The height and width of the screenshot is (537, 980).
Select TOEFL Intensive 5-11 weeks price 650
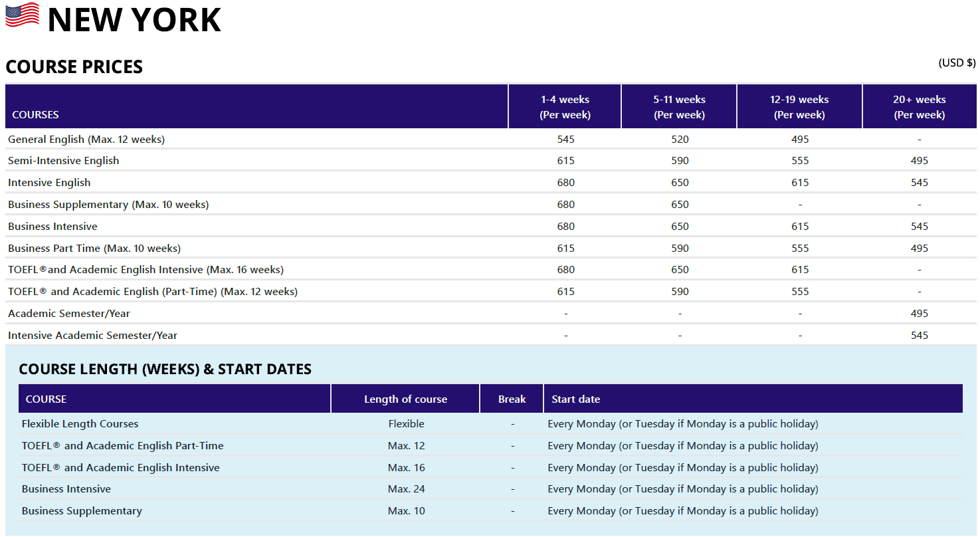(680, 269)
